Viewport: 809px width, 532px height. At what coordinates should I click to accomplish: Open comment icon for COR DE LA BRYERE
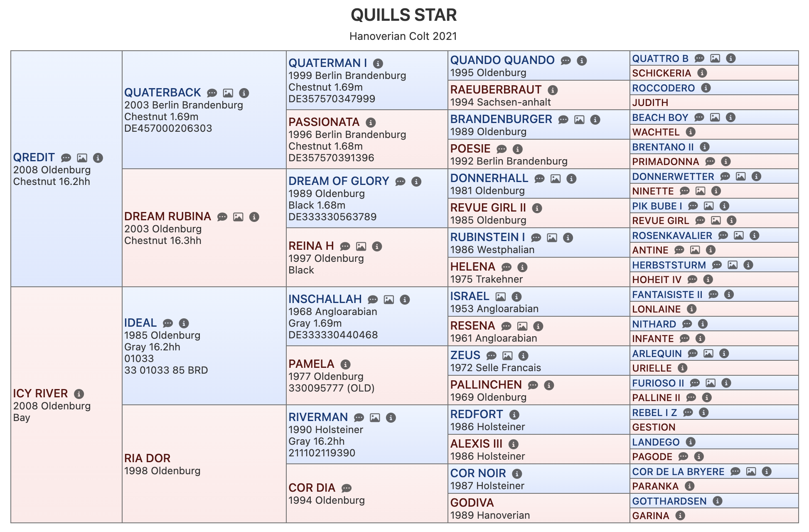(735, 472)
